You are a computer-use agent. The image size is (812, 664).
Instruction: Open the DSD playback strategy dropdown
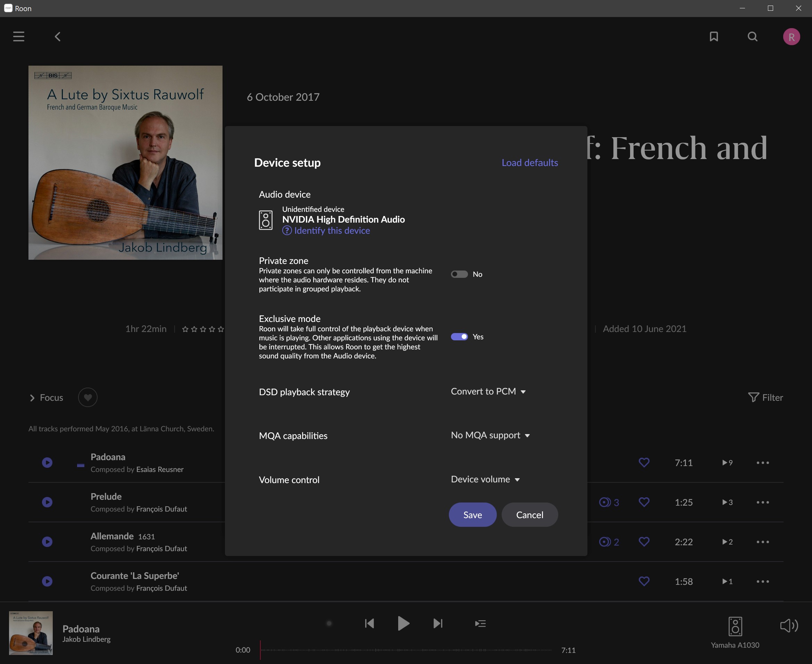click(488, 392)
